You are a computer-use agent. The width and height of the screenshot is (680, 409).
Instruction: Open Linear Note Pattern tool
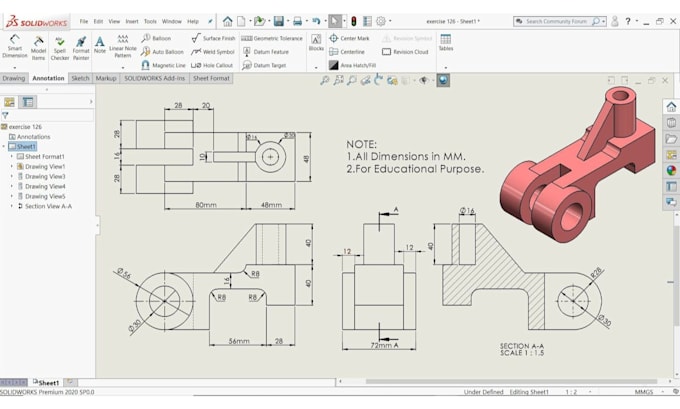[123, 46]
